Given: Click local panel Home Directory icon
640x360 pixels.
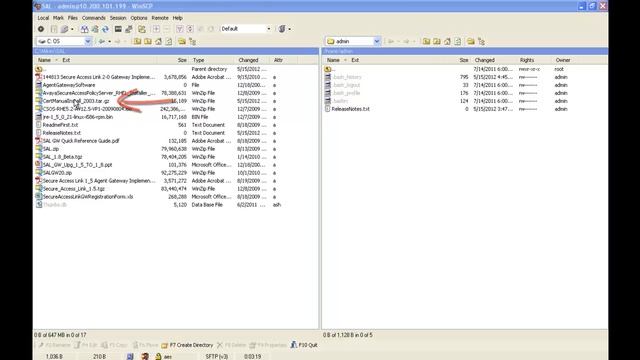Looking at the screenshot, I should [158, 41].
